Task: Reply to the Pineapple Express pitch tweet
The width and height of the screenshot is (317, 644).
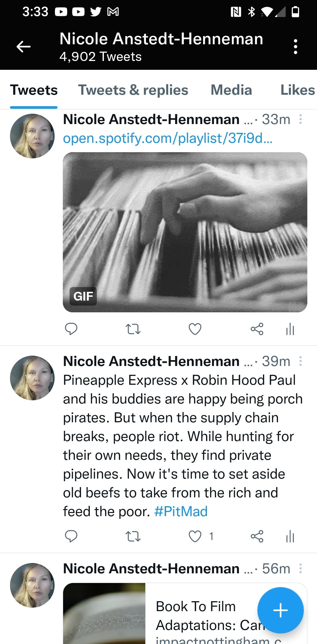Action: pos(71,536)
